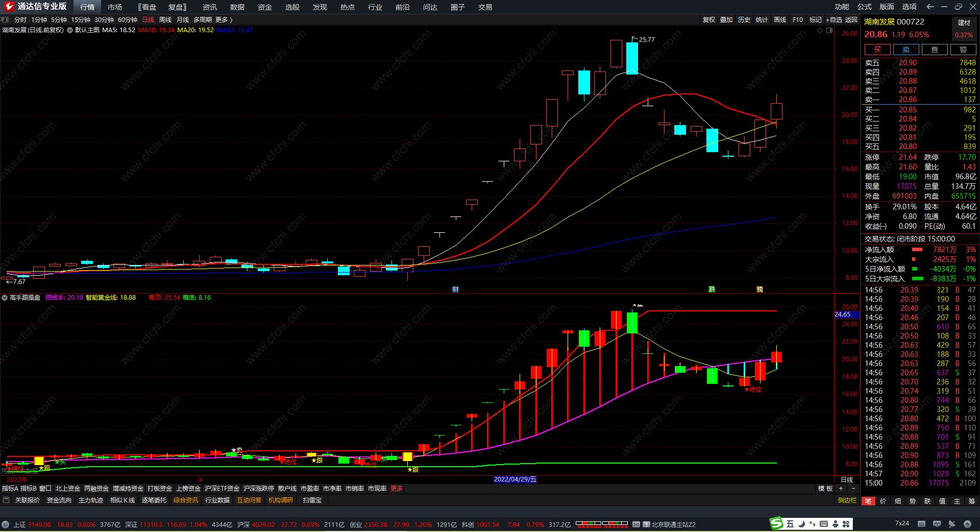
Task: Click the market breadth red-green bar indicator
Action: tap(602, 524)
